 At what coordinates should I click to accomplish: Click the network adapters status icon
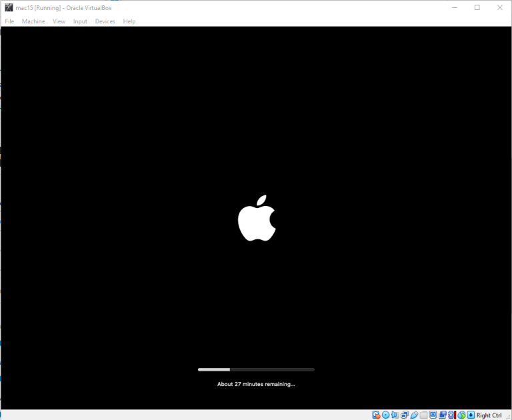405,415
